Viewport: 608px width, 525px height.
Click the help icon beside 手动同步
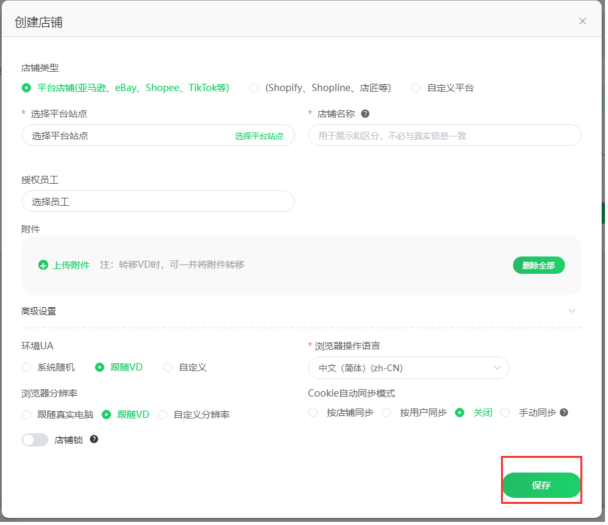(x=566, y=414)
